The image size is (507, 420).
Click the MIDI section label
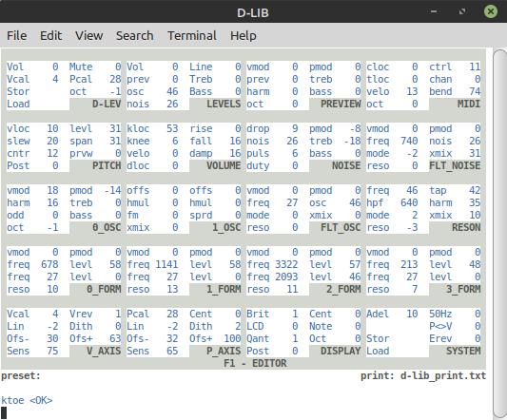(469, 104)
